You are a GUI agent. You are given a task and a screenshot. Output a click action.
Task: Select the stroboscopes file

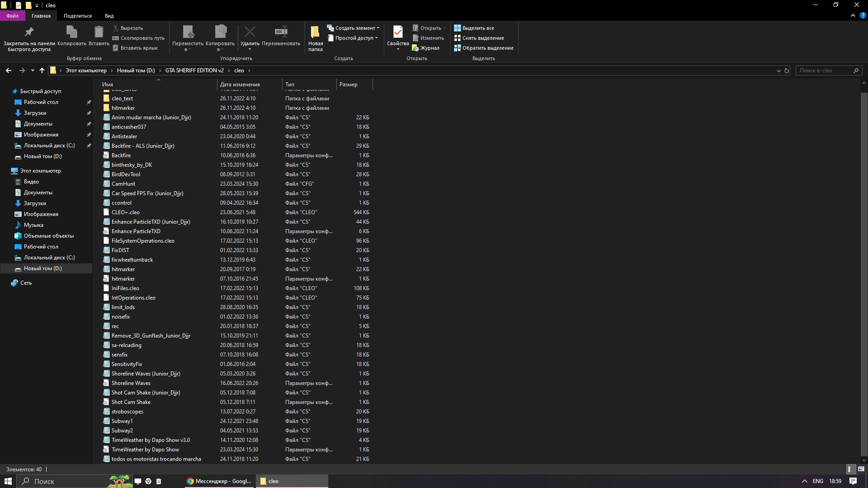[127, 412]
